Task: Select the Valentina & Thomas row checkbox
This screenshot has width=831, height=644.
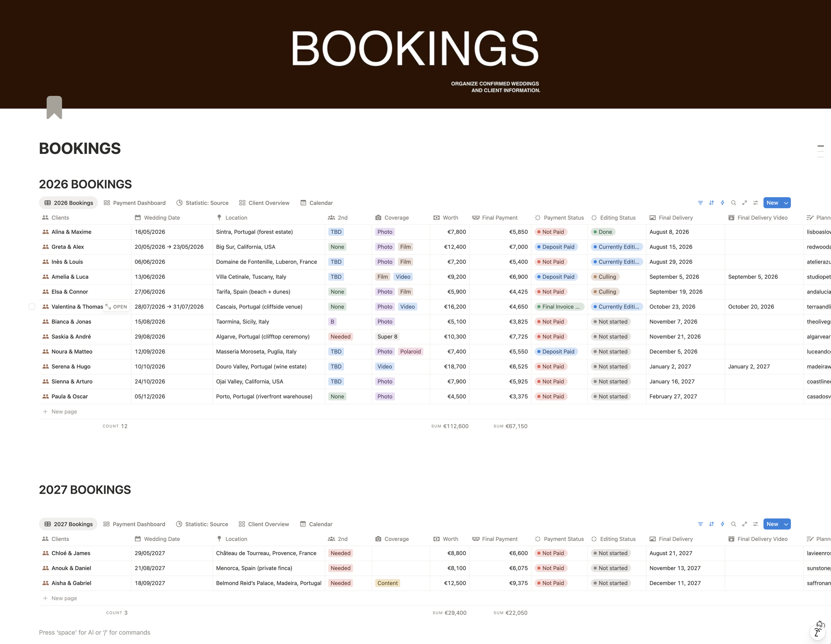Action: [x=32, y=307]
